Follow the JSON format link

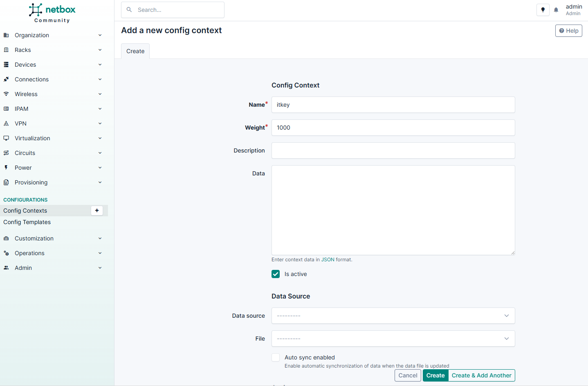pyautogui.click(x=328, y=260)
